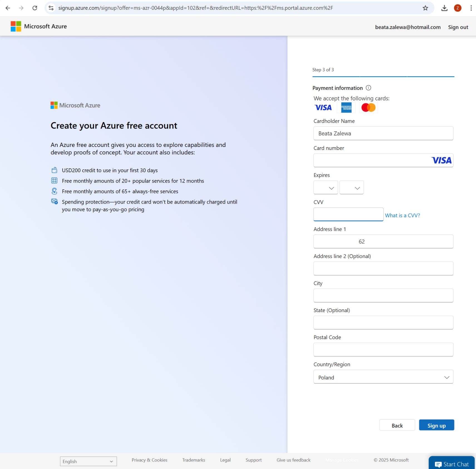The image size is (476, 469).
Task: Expand the expiry month dropdown
Action: (x=325, y=187)
